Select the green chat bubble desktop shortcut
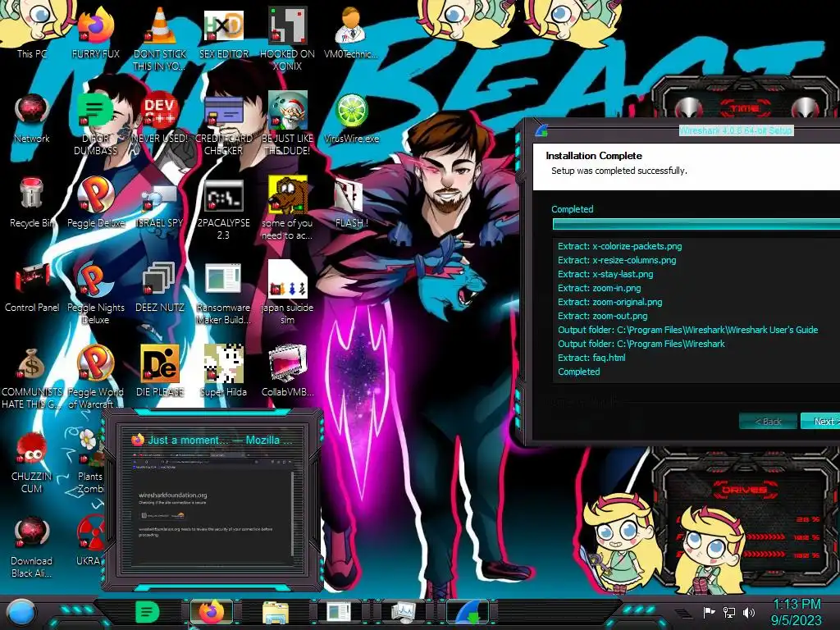The height and width of the screenshot is (630, 840). click(x=95, y=122)
